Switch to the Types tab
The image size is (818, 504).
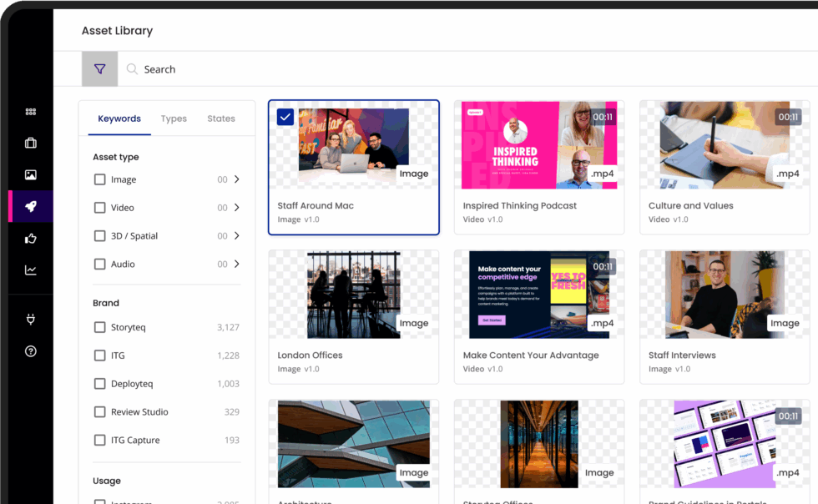[174, 118]
